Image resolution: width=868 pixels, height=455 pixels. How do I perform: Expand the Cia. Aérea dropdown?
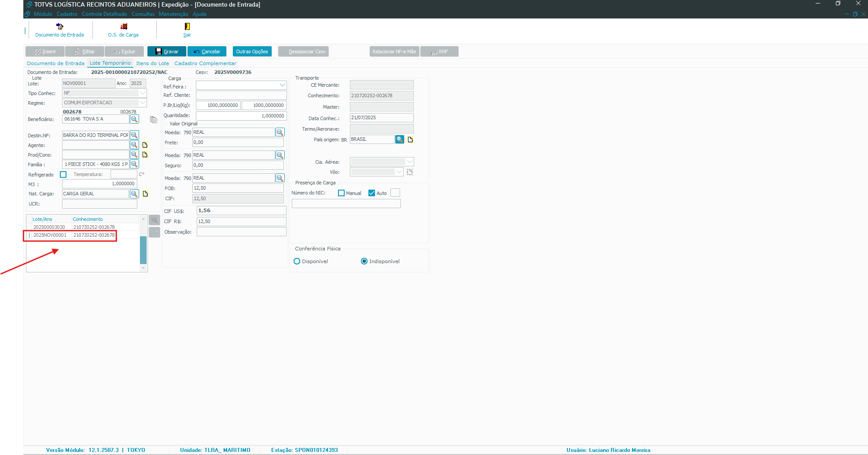point(409,161)
